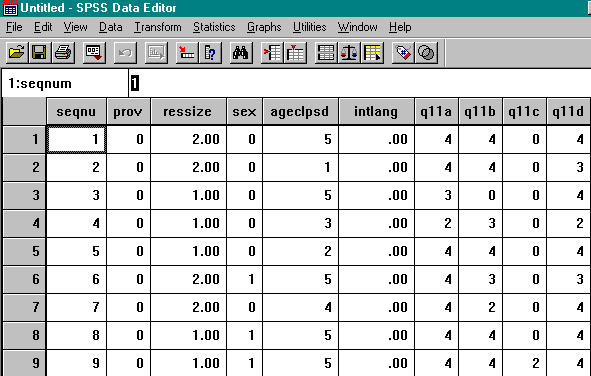
Task: Select the sex cell in row 8
Action: point(244,335)
